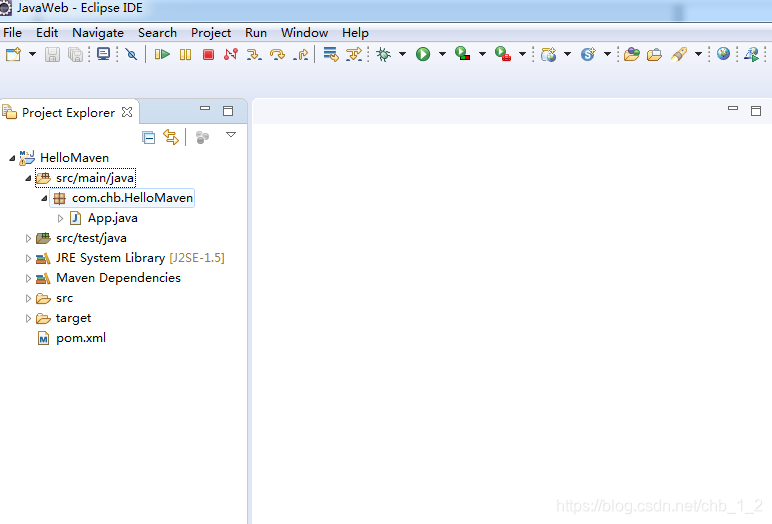Image resolution: width=772 pixels, height=524 pixels.
Task: Click the last toolbar launch icon
Action: 751,54
